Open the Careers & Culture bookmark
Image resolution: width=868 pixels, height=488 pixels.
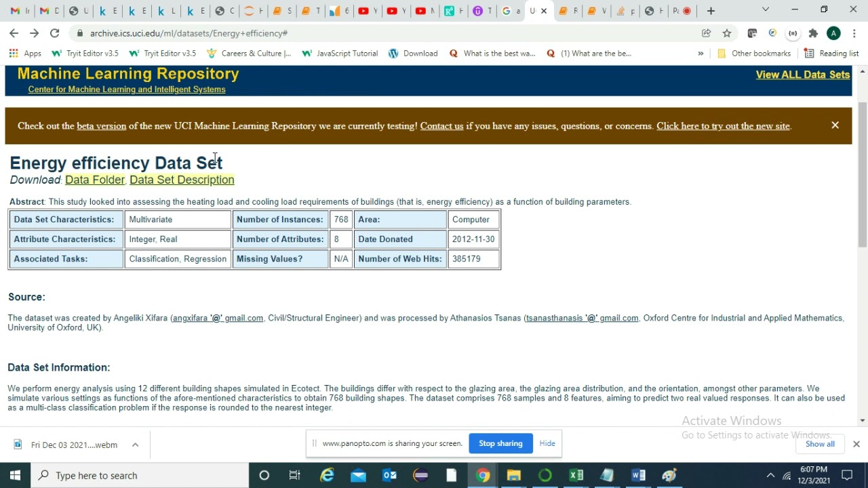coord(248,54)
